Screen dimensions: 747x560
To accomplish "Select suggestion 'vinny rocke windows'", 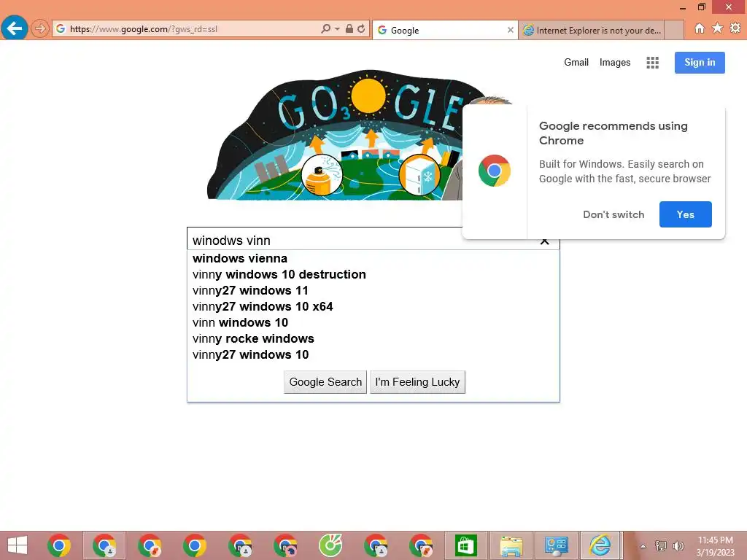I will tap(373, 338).
